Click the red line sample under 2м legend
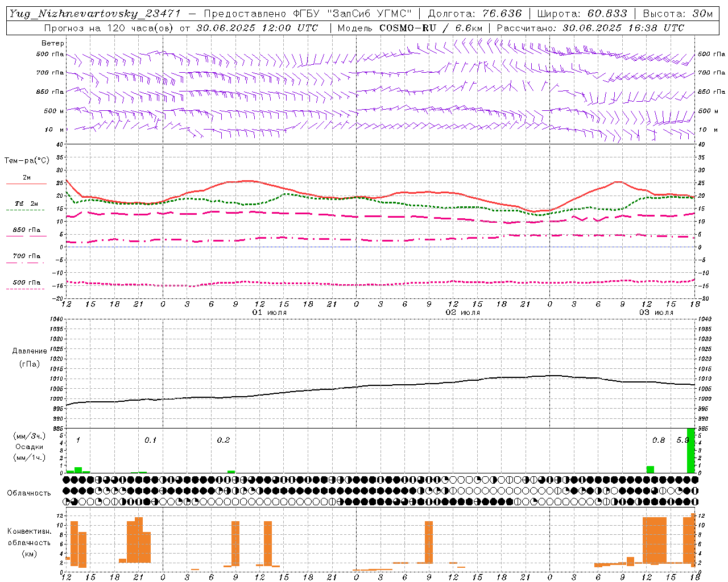The height and width of the screenshot is (582, 728). pyautogui.click(x=26, y=184)
